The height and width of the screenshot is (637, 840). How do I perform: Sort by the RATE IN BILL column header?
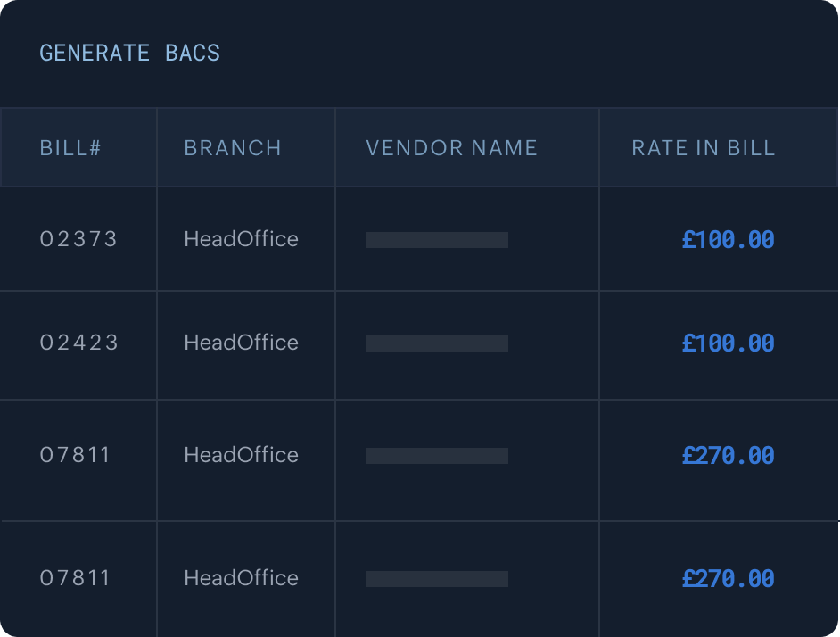click(x=703, y=148)
